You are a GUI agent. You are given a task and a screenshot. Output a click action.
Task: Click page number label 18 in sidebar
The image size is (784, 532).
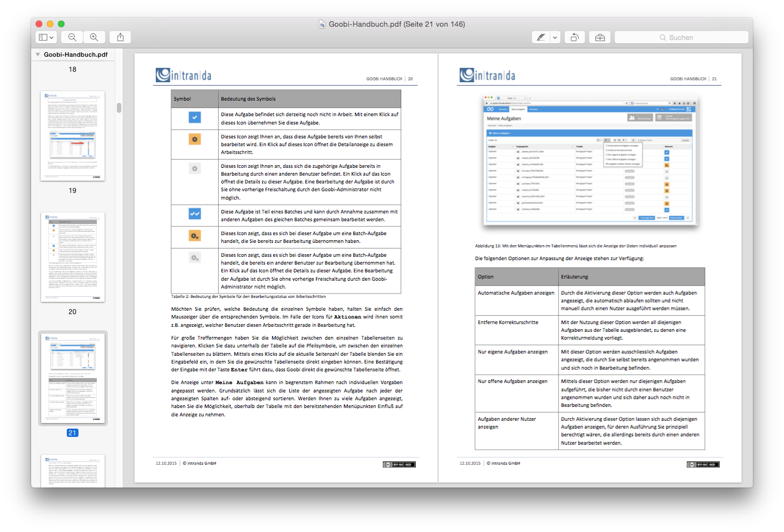tap(72, 69)
